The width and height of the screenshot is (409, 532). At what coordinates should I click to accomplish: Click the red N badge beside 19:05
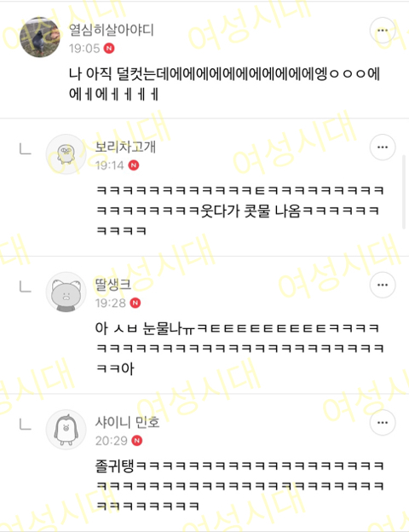coord(109,49)
